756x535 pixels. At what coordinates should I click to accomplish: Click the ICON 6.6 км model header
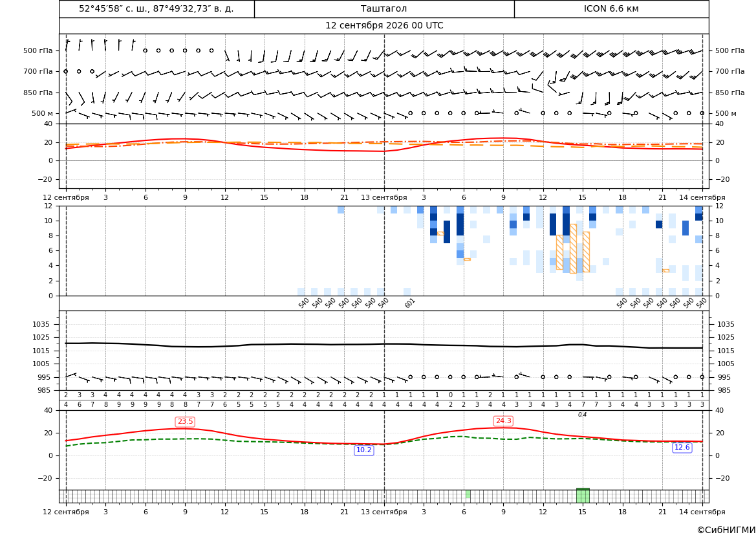pyautogui.click(x=611, y=8)
